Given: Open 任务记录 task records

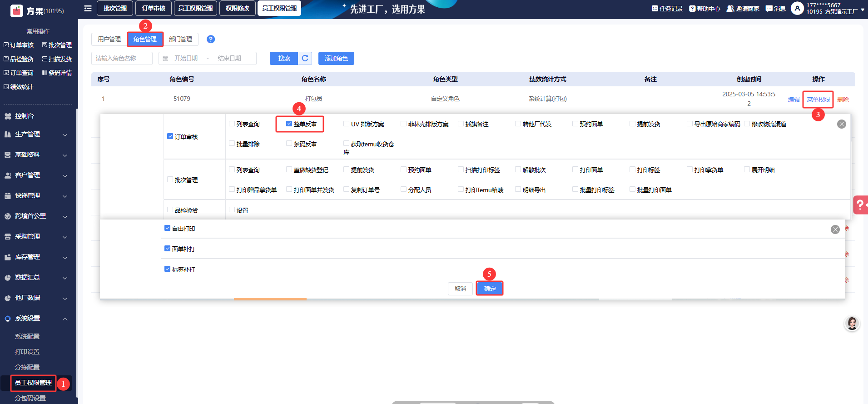Looking at the screenshot, I should pyautogui.click(x=667, y=9).
